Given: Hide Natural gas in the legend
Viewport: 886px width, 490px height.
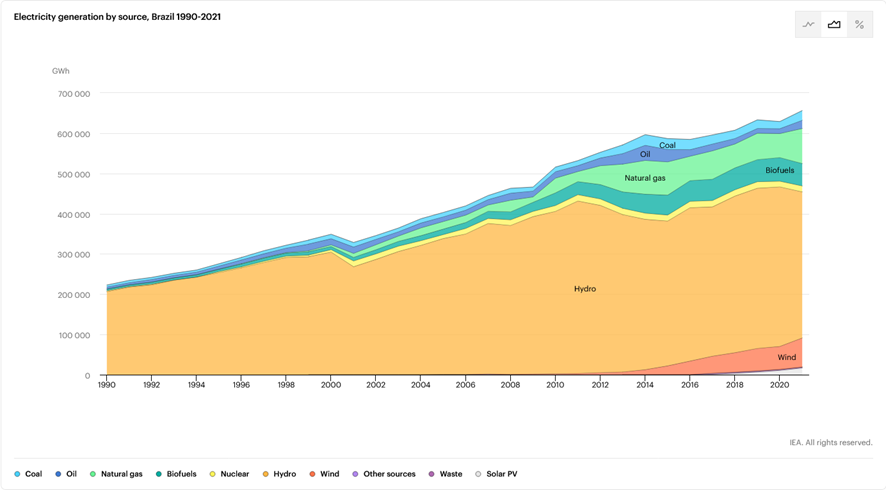Looking at the screenshot, I should click(116, 474).
